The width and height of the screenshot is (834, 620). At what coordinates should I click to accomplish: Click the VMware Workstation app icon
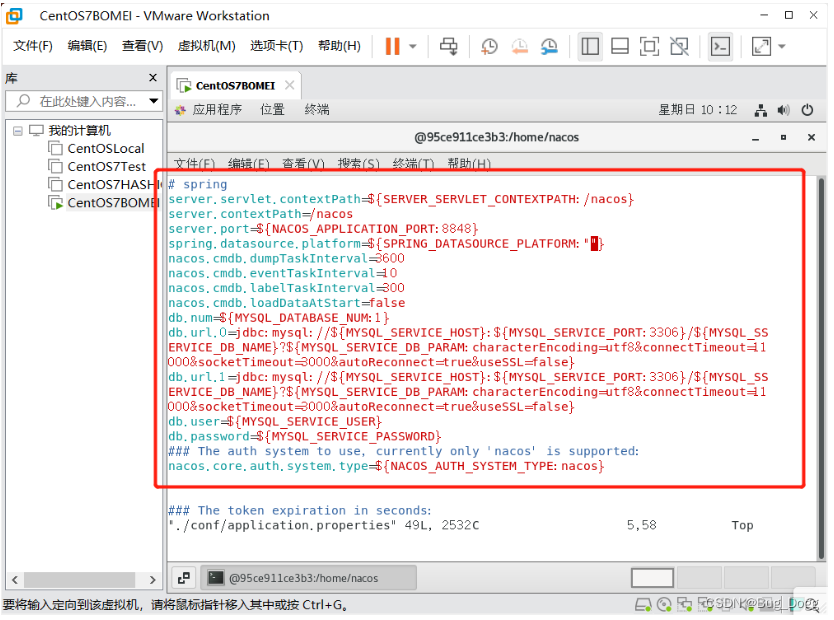tap(14, 16)
